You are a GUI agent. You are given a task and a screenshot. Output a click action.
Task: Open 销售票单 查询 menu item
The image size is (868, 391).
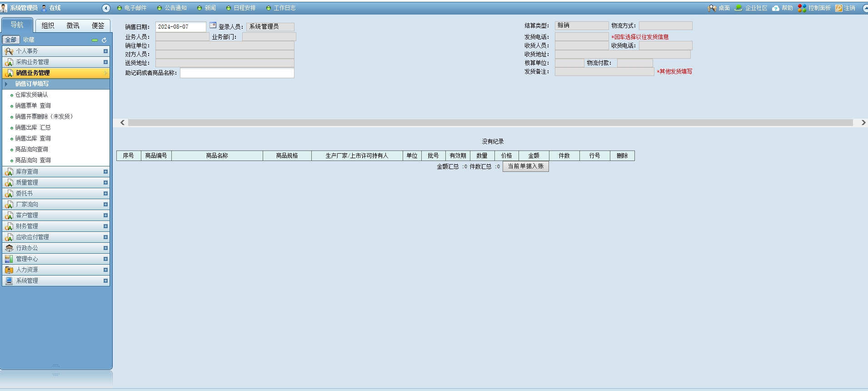pos(33,106)
